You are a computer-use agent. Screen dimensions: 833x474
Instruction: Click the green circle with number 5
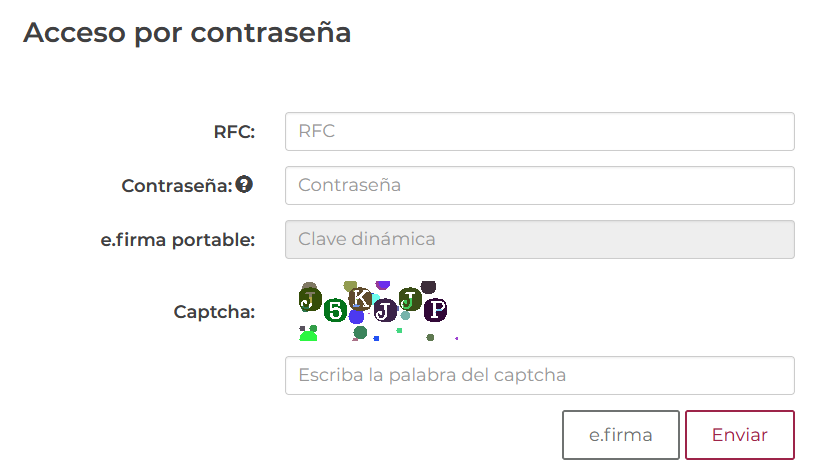click(x=336, y=311)
